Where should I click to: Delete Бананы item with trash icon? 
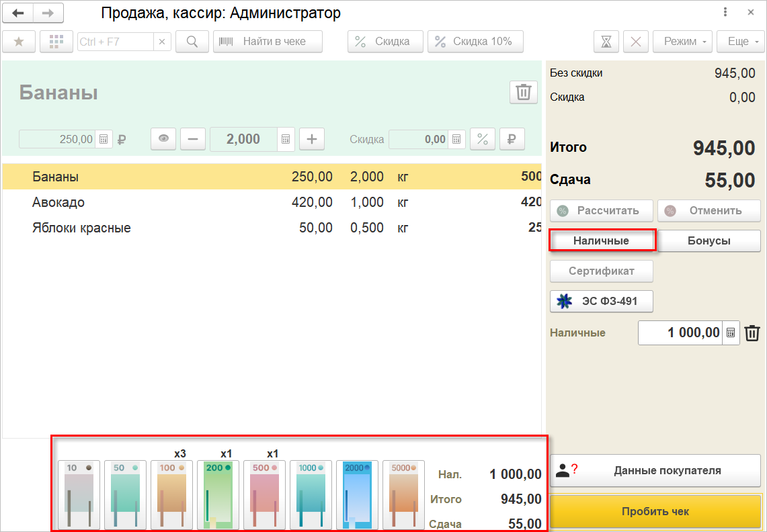point(523,92)
